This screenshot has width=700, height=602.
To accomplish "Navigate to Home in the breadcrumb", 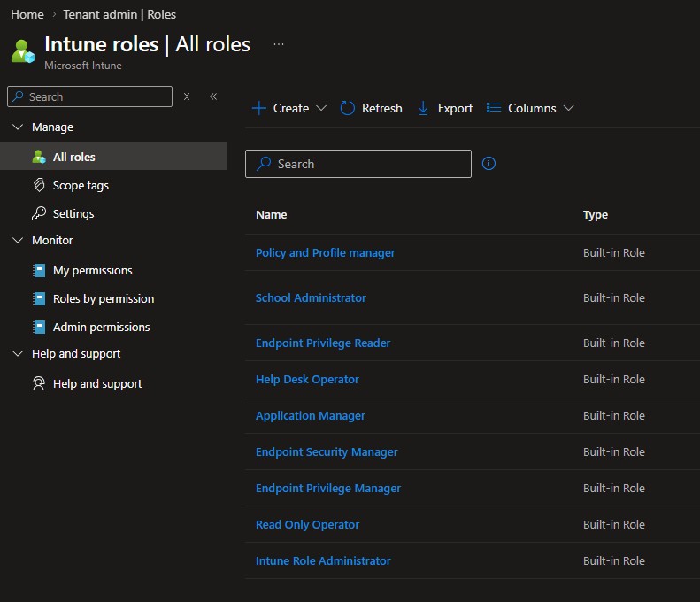I will tap(27, 14).
